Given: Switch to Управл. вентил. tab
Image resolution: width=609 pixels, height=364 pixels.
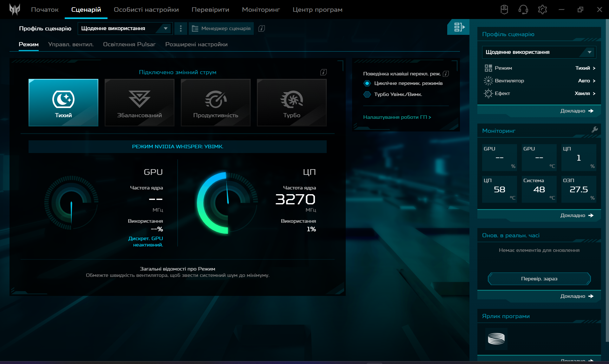Looking at the screenshot, I should click(x=71, y=44).
